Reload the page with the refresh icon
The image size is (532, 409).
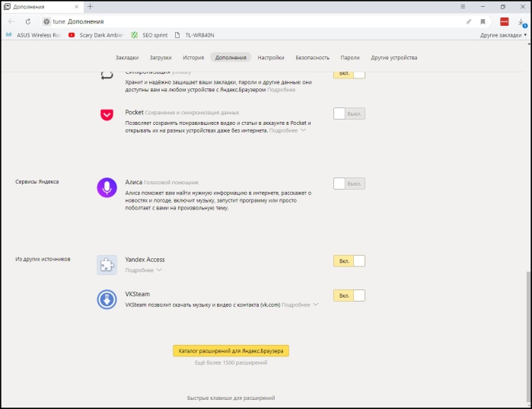[28, 21]
